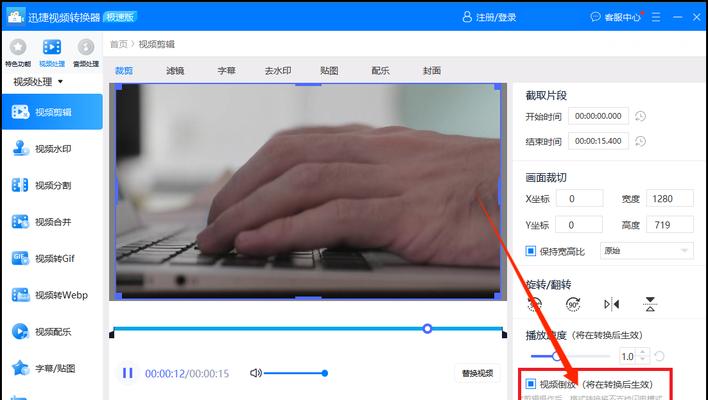Toggle the 视频倒放 checkbox
The image size is (708, 400).
pyautogui.click(x=531, y=384)
